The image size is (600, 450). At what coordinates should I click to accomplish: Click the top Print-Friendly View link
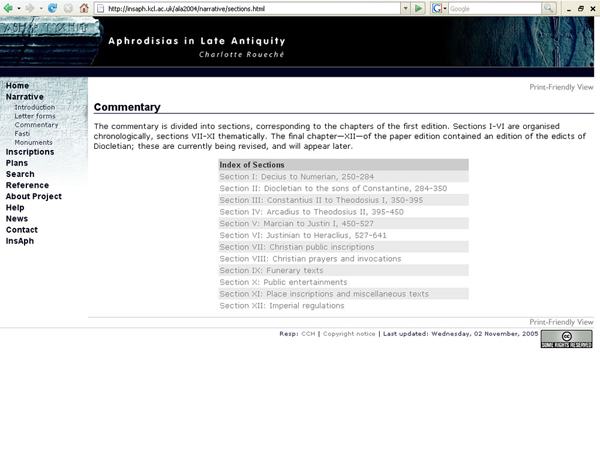pos(561,87)
